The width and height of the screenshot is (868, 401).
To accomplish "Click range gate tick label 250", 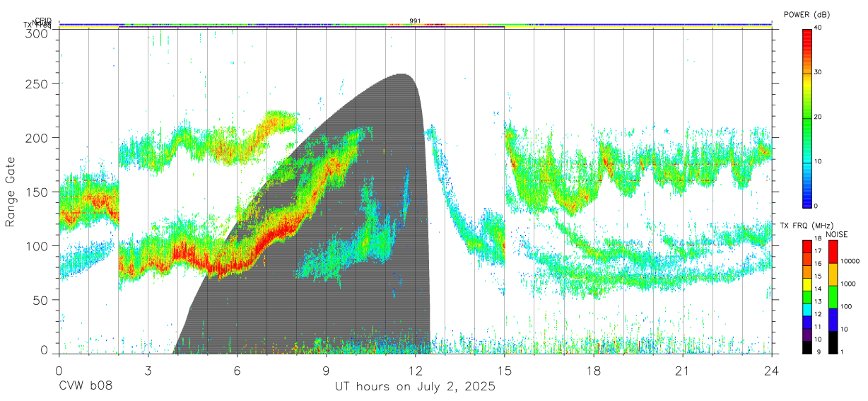I will click(x=37, y=83).
